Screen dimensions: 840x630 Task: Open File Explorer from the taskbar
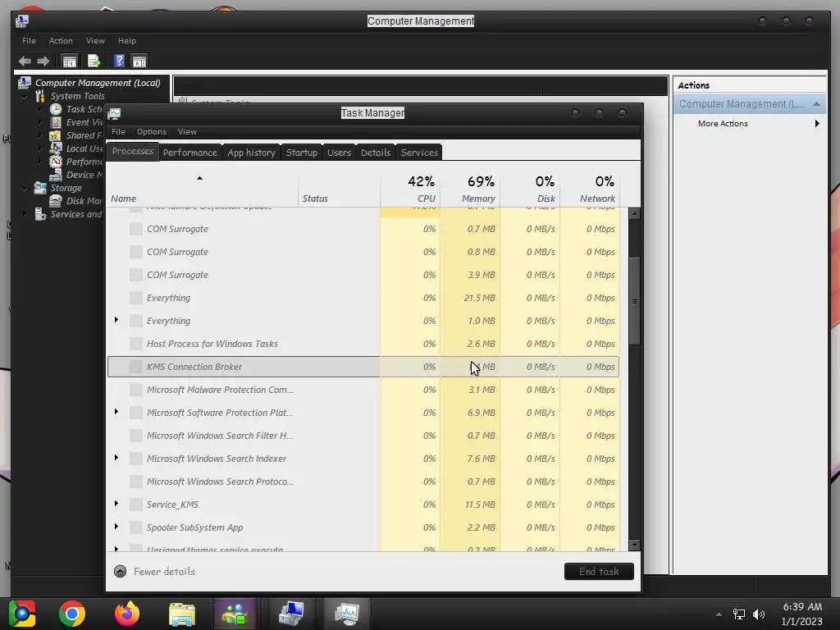point(182,614)
